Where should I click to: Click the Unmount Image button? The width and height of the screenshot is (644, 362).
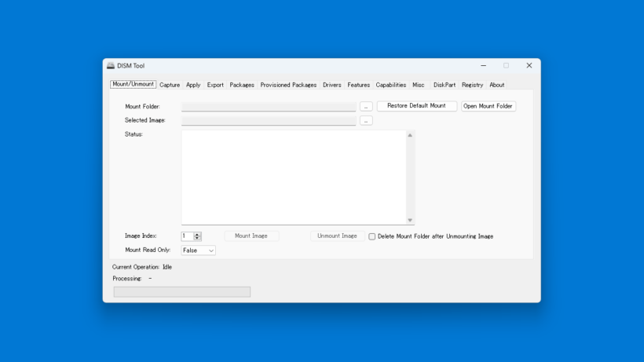[337, 236]
